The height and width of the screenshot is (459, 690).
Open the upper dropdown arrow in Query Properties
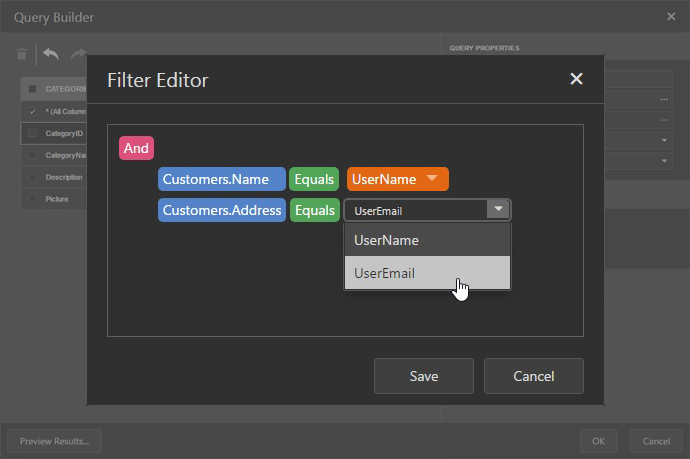point(664,140)
